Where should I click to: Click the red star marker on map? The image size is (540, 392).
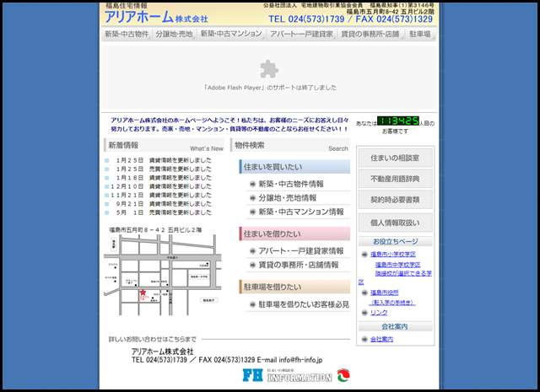(x=143, y=293)
